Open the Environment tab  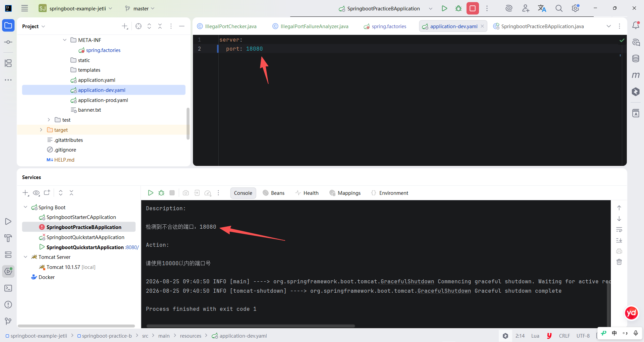[390, 193]
